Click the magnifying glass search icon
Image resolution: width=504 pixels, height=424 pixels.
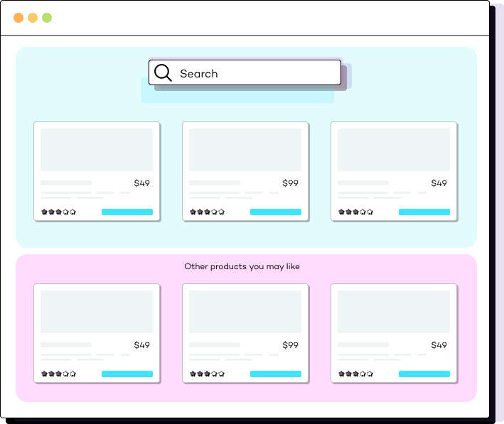click(163, 72)
